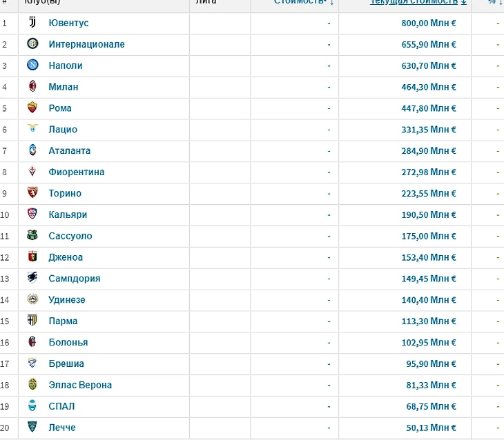Click the Napoli club crest icon
The image size is (504, 440).
(x=32, y=66)
